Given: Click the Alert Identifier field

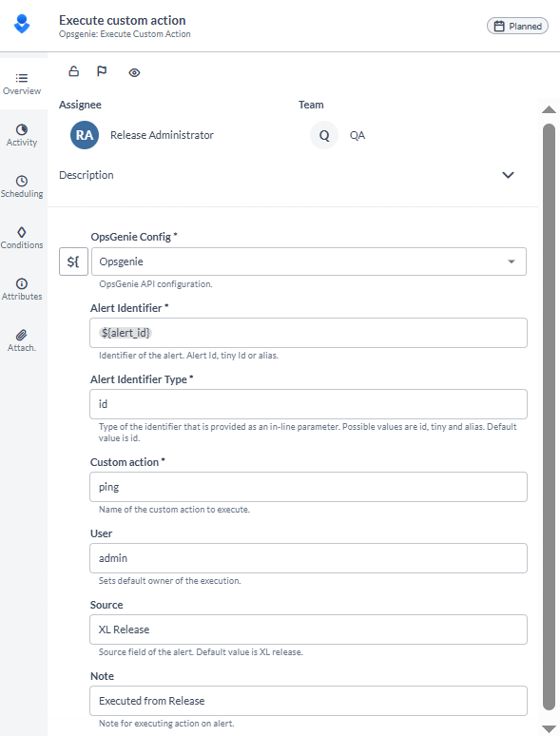Looking at the screenshot, I should pyautogui.click(x=308, y=333).
